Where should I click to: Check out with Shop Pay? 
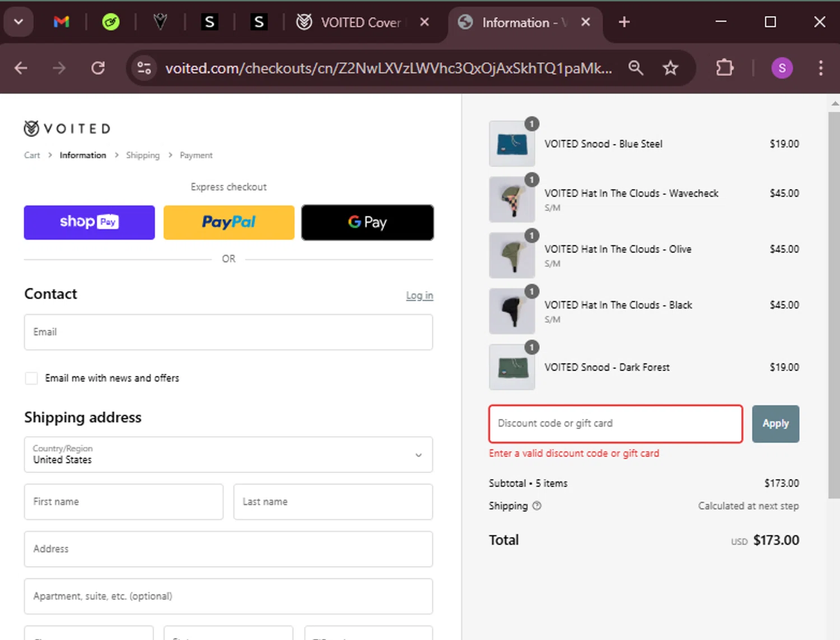(x=89, y=222)
